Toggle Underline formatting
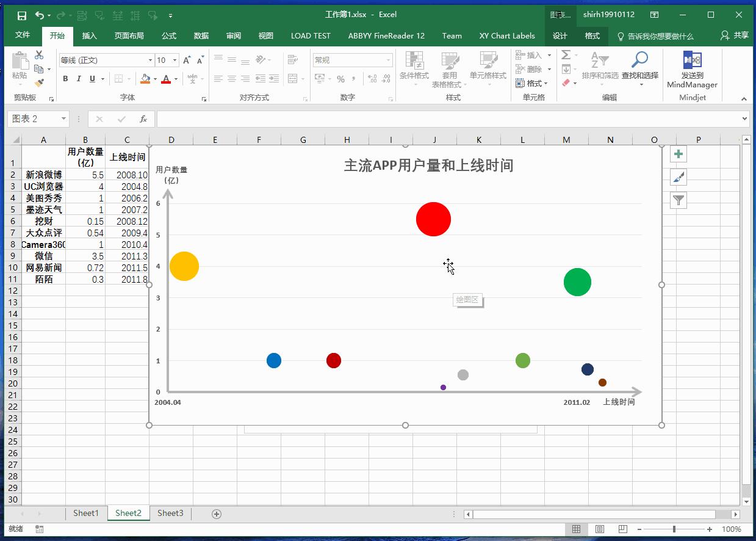The width and height of the screenshot is (756, 541). coord(93,79)
